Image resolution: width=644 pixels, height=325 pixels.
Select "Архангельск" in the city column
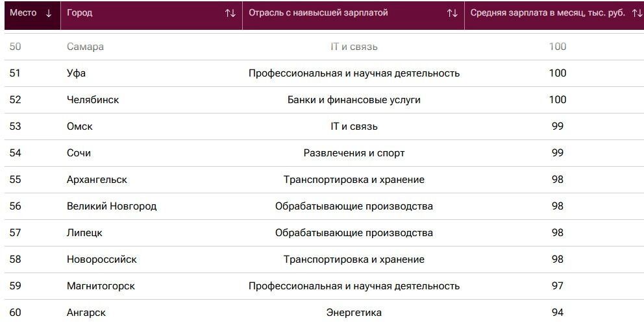click(97, 180)
